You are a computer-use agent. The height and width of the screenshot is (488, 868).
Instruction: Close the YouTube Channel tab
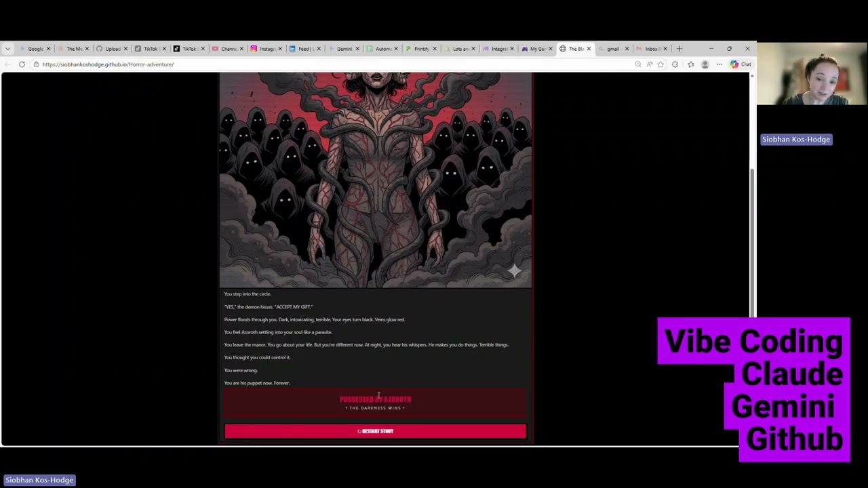[241, 49]
